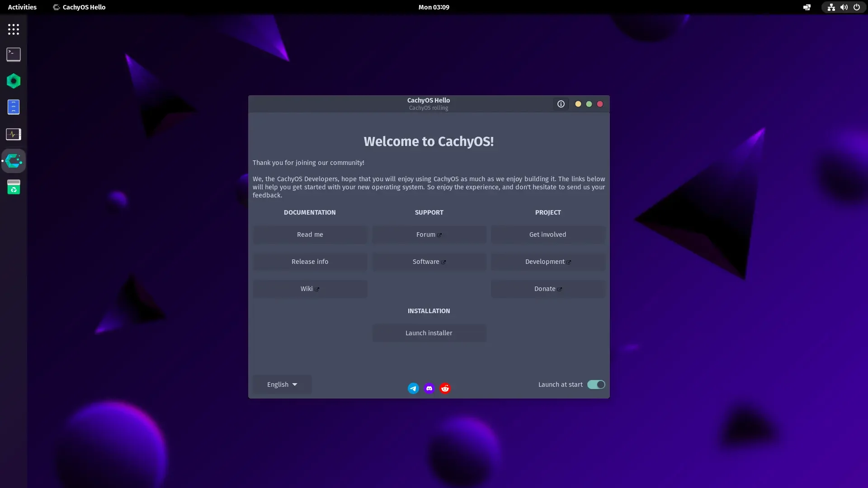Click the Read me button
868x488 pixels.
click(310, 235)
